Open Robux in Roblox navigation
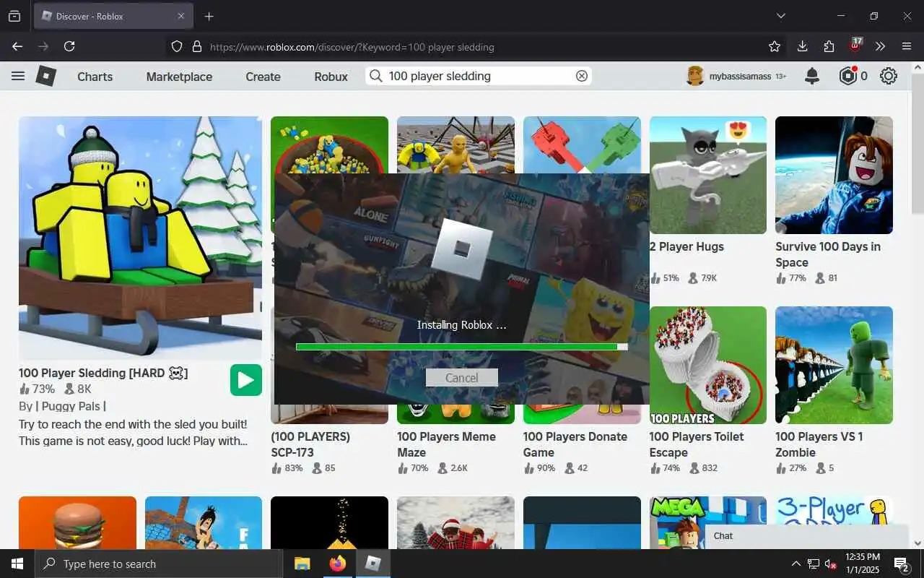 coord(331,77)
